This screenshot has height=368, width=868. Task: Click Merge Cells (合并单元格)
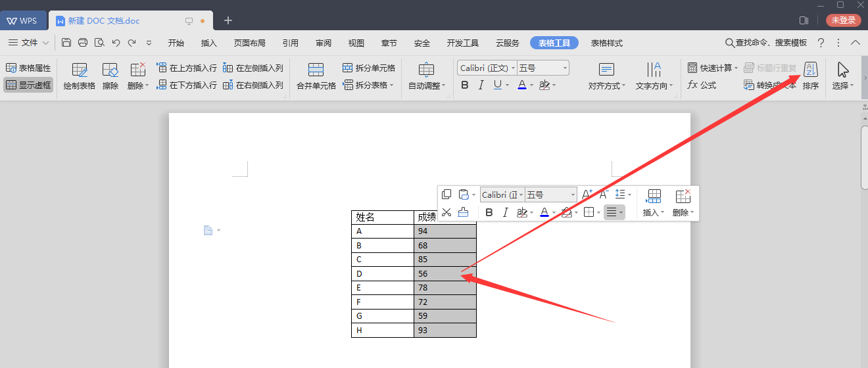pyautogui.click(x=316, y=76)
